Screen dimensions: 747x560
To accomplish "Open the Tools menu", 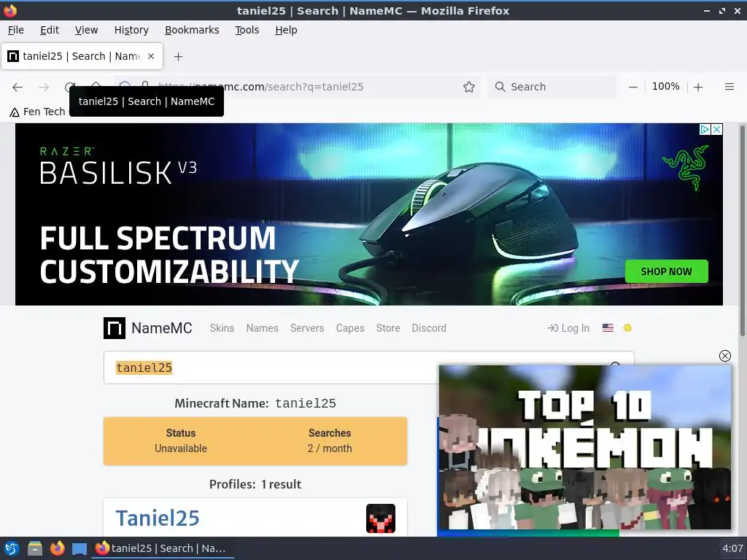I will (x=247, y=30).
